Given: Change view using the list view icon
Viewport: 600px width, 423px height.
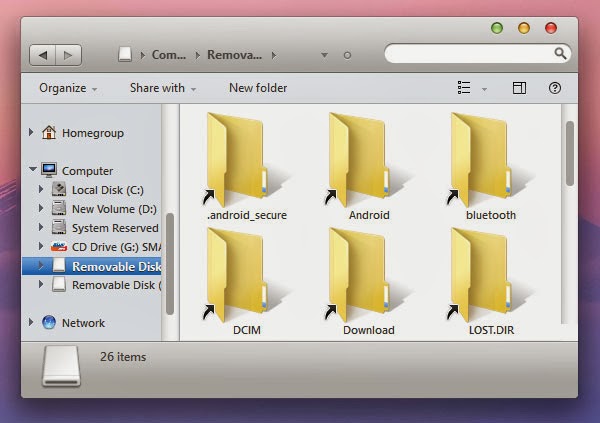Looking at the screenshot, I should pos(464,88).
